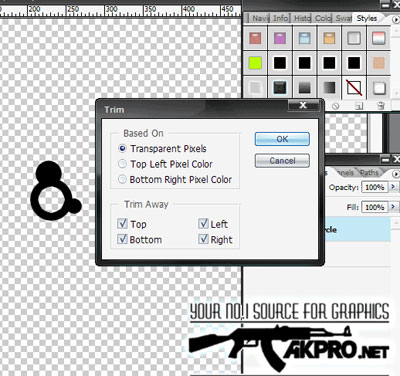Apply the faded light grey style

tap(255, 88)
